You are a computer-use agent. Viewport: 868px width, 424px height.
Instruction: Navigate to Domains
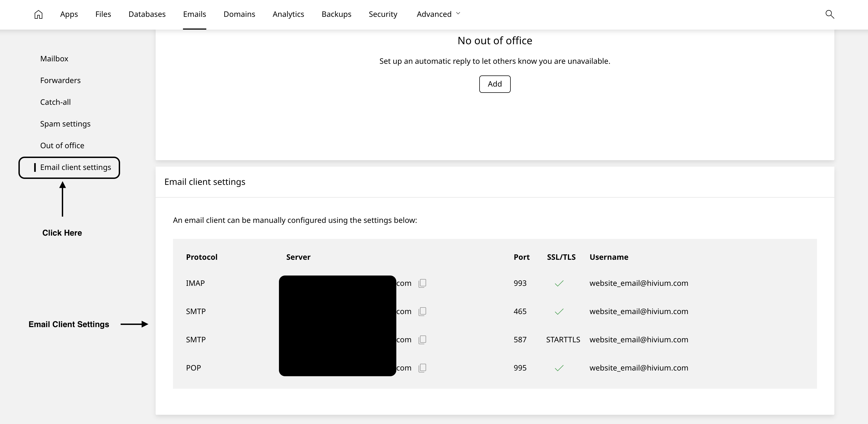pyautogui.click(x=239, y=14)
